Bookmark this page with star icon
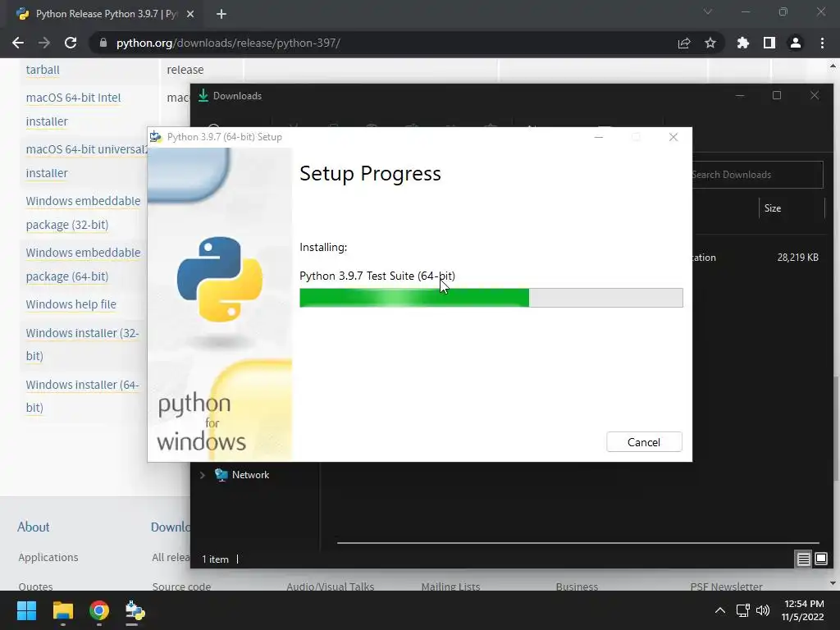Viewport: 840px width, 630px height. coord(710,43)
